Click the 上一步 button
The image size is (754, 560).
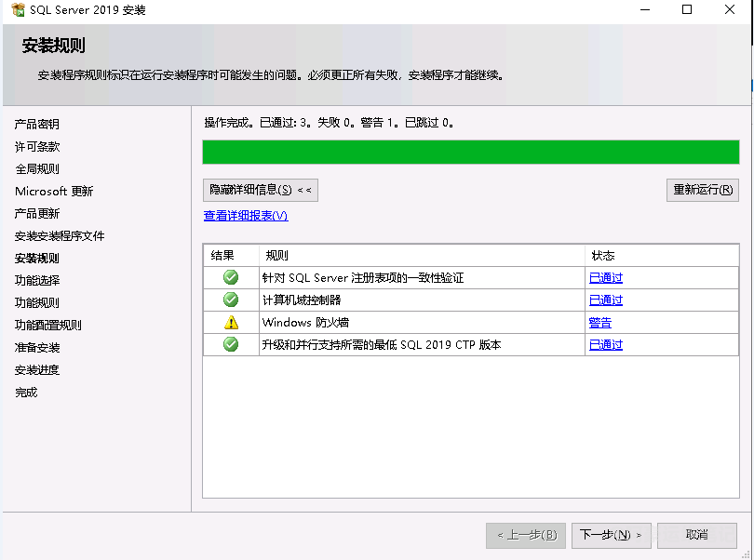[526, 535]
